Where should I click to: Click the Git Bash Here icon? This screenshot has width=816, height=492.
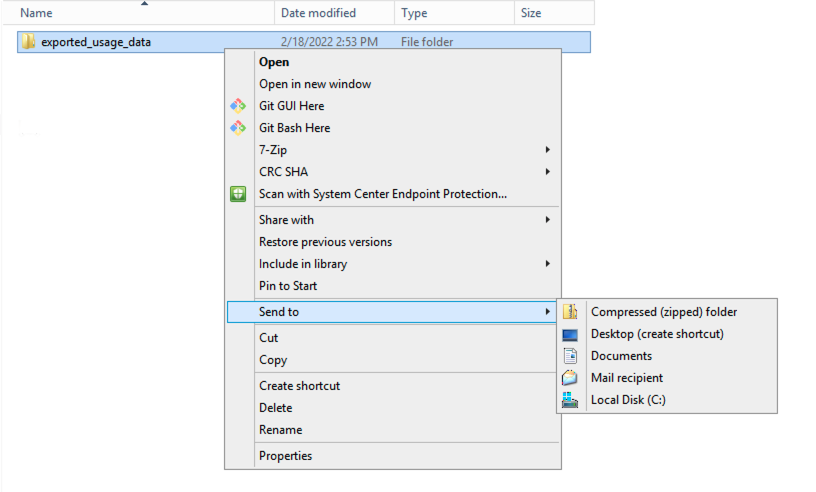(x=237, y=128)
